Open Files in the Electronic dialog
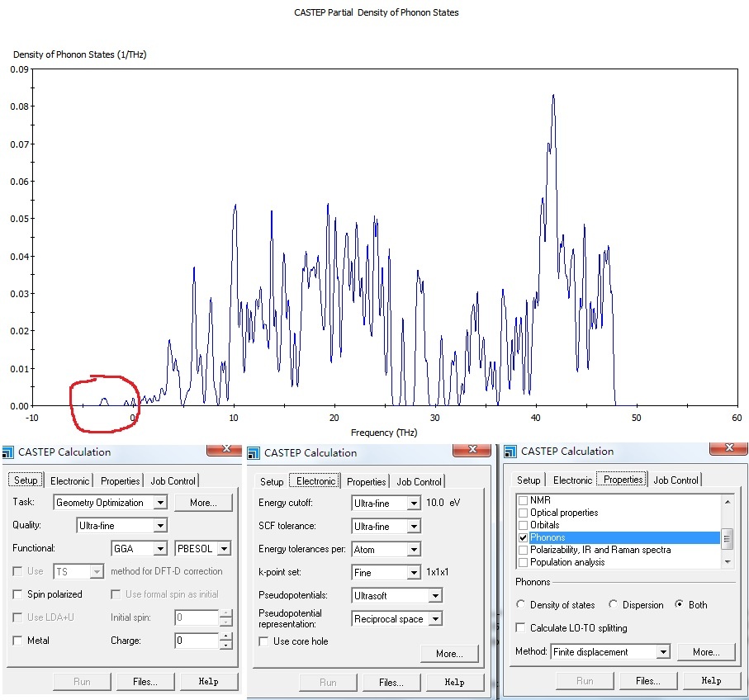 tap(391, 683)
